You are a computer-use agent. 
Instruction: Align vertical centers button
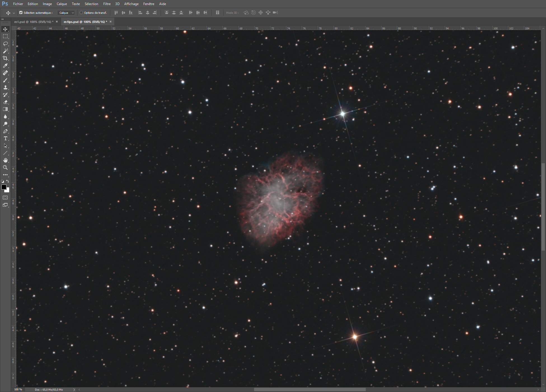pos(123,13)
